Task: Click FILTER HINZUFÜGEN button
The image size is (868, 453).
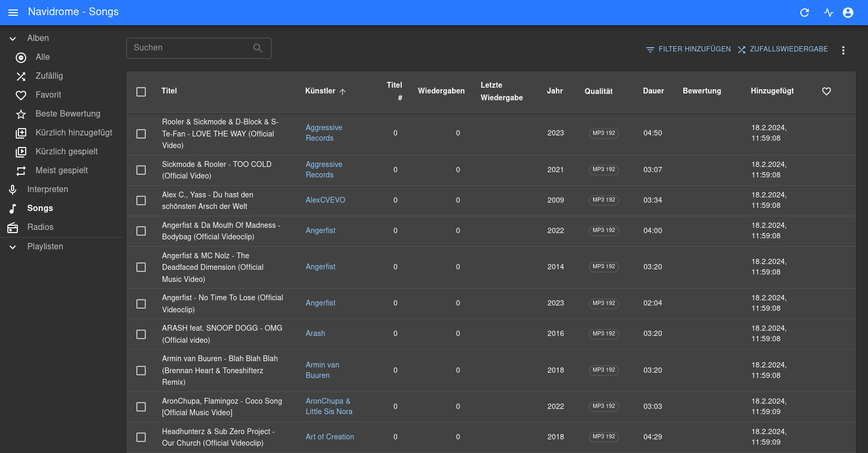Action: click(688, 49)
